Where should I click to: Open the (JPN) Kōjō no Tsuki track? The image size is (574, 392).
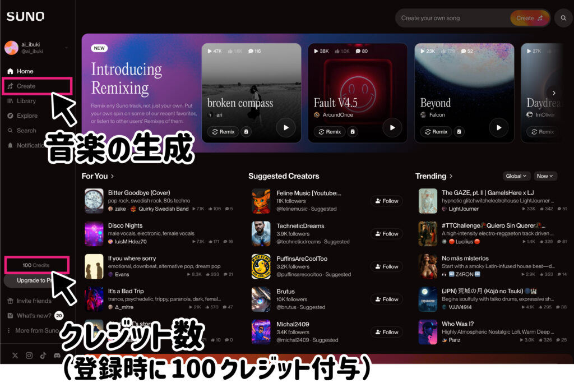tap(489, 291)
